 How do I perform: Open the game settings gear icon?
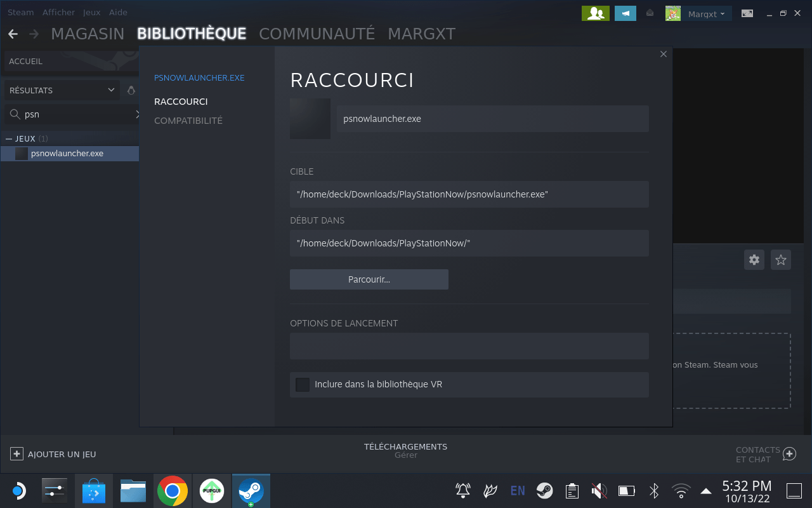click(x=754, y=260)
